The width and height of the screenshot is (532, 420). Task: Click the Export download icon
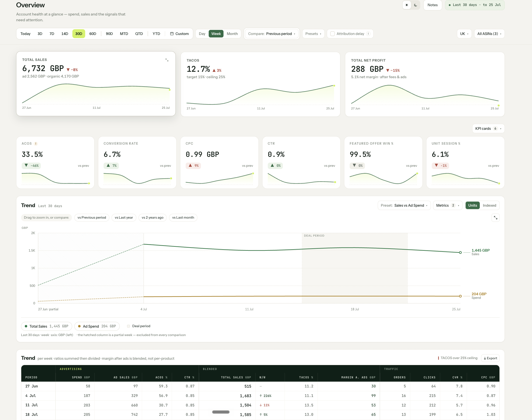point(485,358)
